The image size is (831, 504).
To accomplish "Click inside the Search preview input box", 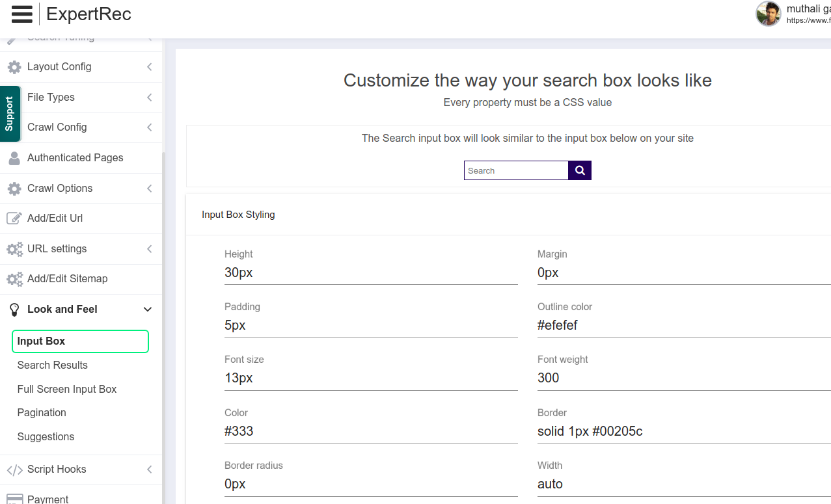I will click(x=516, y=170).
